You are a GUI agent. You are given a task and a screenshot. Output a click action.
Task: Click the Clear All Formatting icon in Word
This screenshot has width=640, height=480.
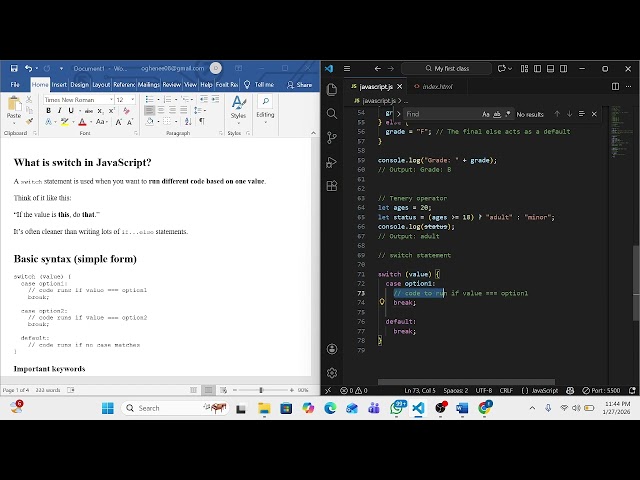[127, 111]
